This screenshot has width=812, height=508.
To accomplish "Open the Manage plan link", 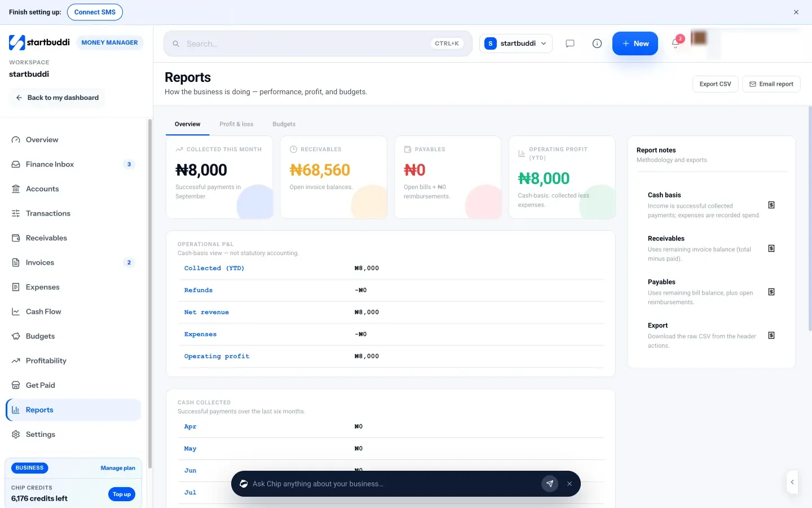I will coord(118,468).
